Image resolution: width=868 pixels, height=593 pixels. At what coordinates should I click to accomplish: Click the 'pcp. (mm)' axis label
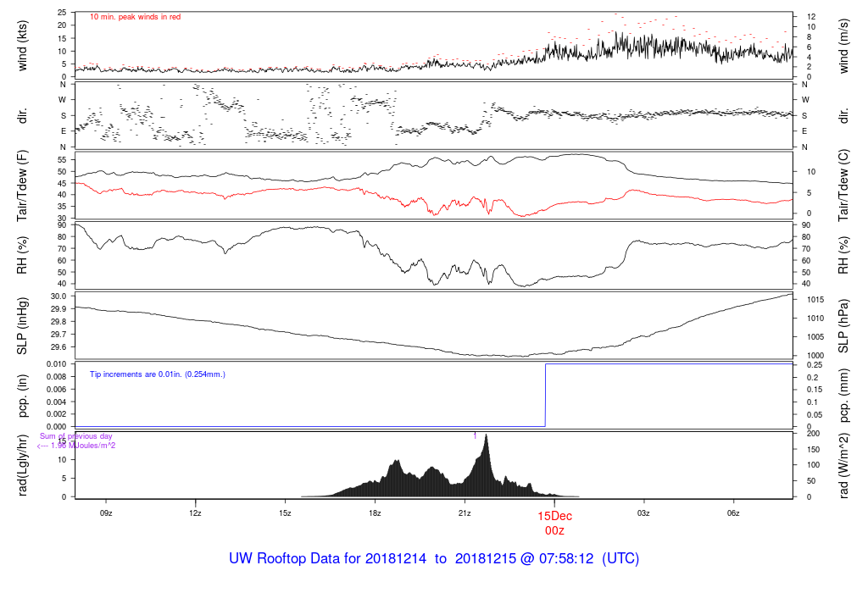pyautogui.click(x=843, y=396)
